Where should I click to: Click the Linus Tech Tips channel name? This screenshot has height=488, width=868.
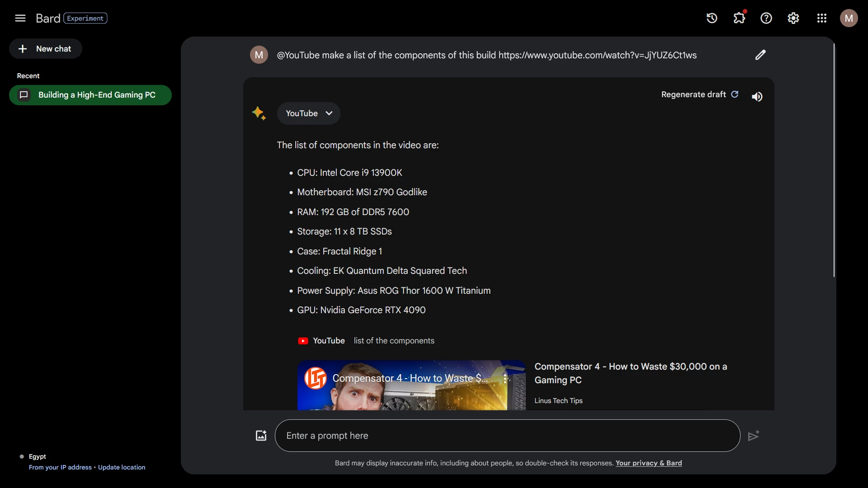pos(558,401)
